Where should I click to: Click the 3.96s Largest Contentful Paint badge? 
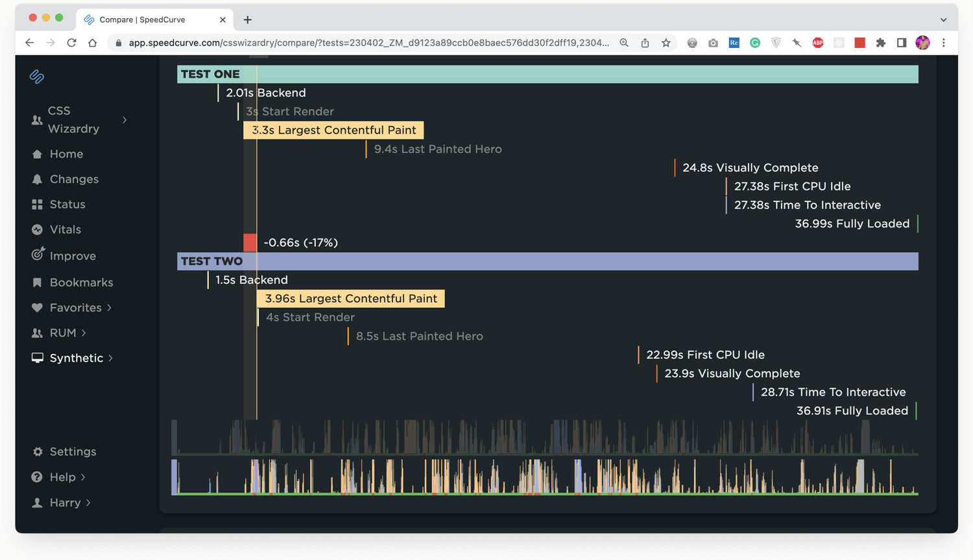tap(350, 298)
